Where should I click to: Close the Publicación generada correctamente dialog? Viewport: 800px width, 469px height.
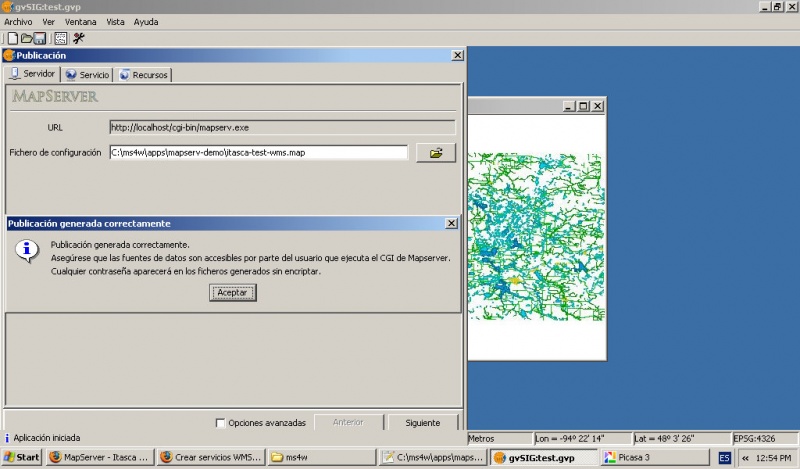tap(451, 224)
